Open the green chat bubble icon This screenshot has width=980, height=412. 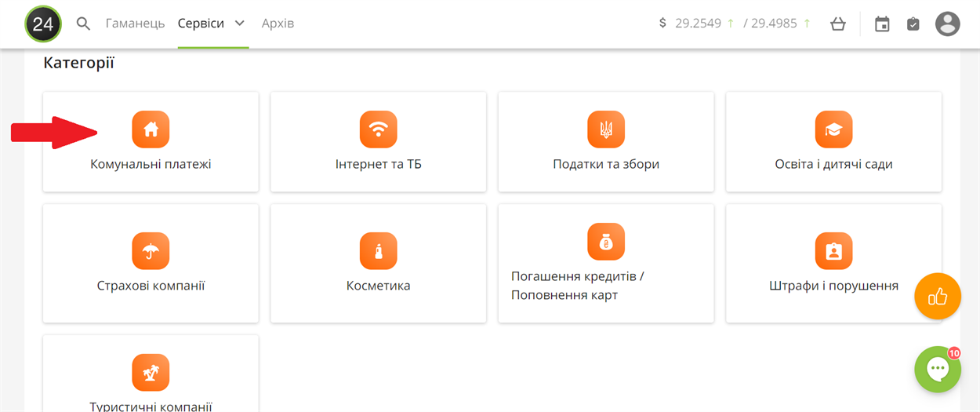click(x=938, y=369)
